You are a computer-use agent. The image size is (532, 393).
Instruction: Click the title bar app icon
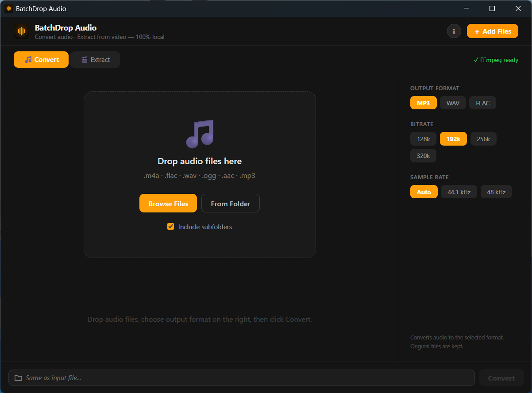[x=9, y=8]
